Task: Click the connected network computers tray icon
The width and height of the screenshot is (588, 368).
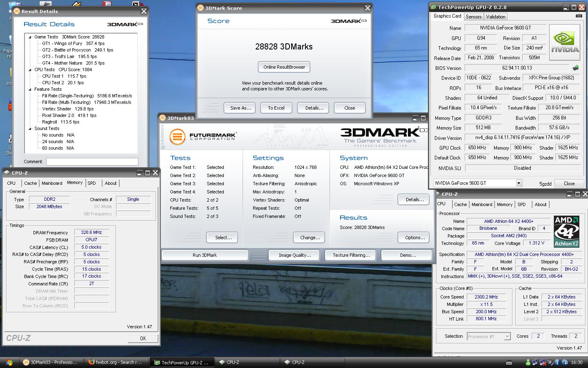Action: [x=535, y=362]
